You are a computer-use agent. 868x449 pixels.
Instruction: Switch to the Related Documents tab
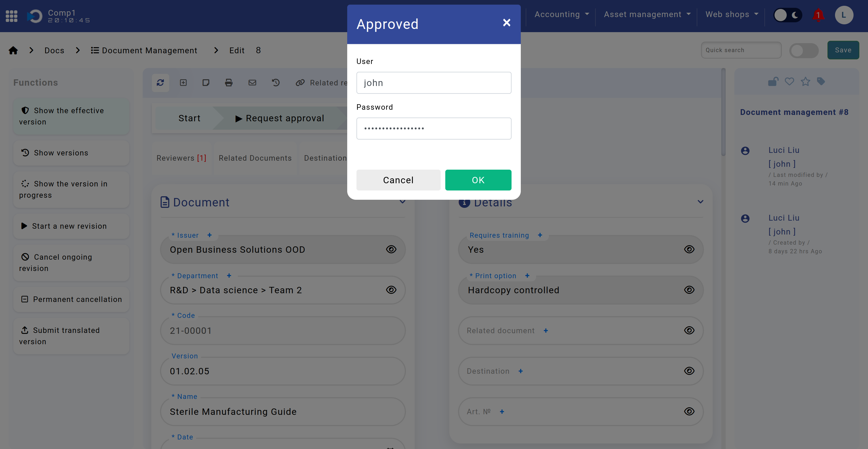click(255, 158)
